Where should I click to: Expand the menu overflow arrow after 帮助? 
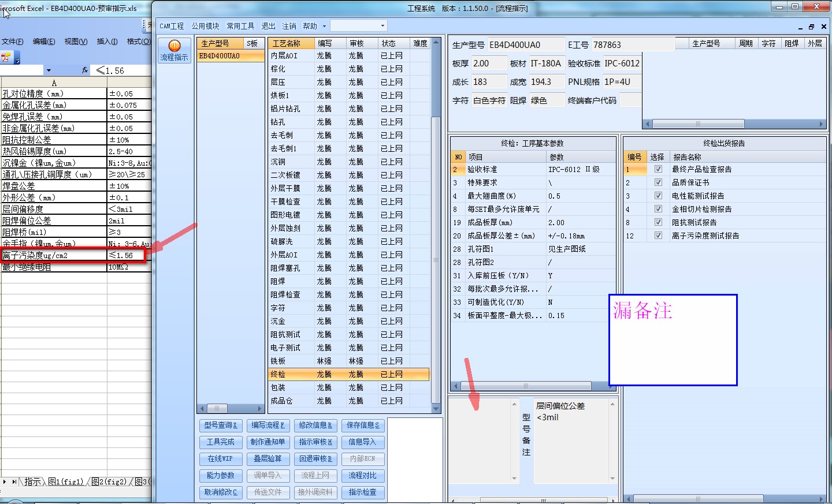pos(324,26)
